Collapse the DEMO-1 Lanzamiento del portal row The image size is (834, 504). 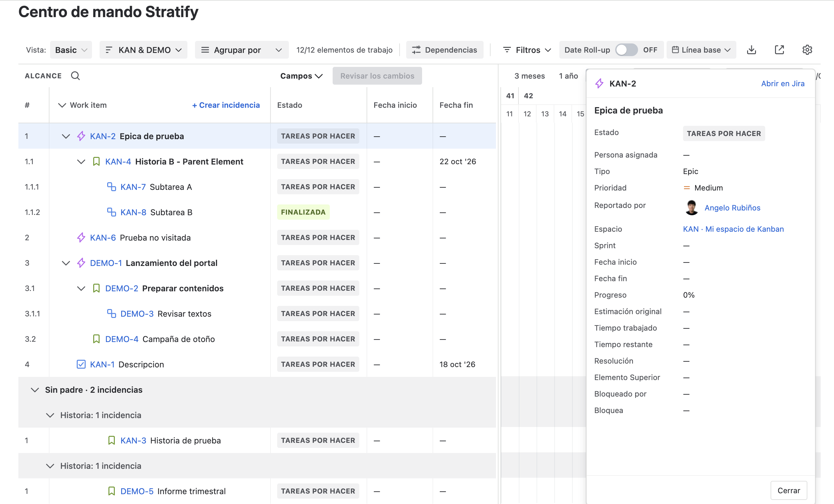pyautogui.click(x=66, y=263)
